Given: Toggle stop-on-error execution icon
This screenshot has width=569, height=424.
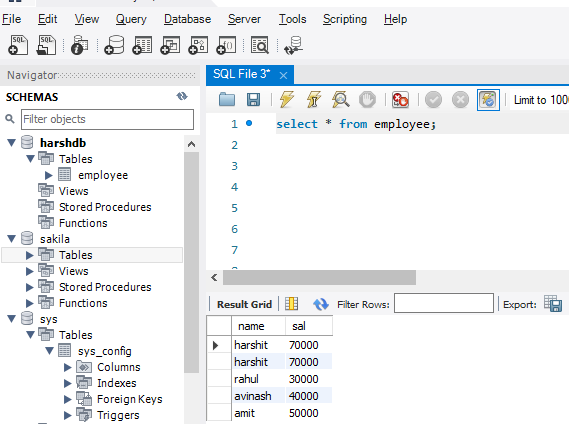Looking at the screenshot, I should point(400,99).
